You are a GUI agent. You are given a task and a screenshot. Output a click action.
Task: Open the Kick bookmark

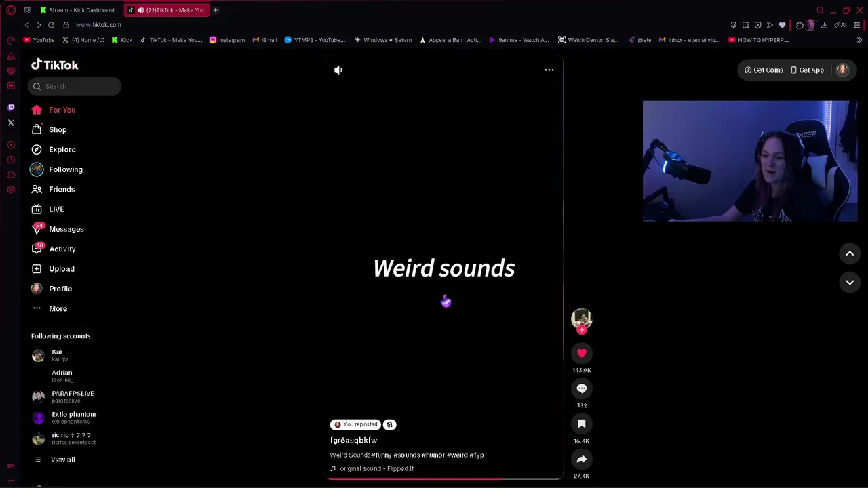[122, 40]
